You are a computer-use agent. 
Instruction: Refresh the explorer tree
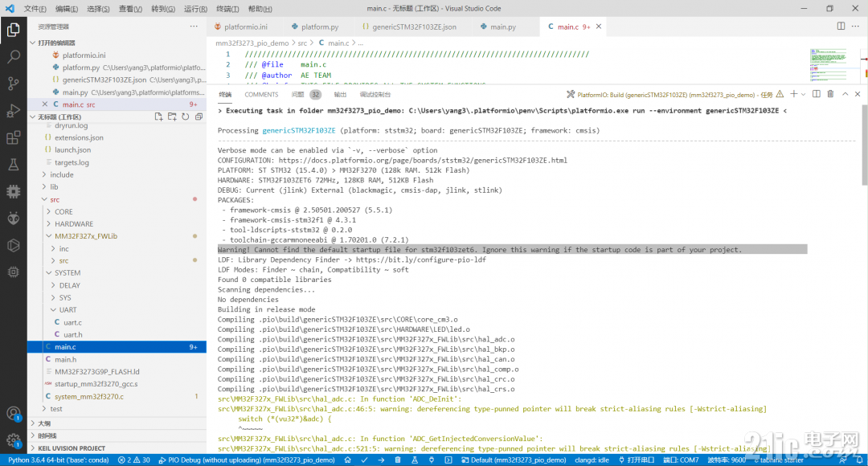(186, 117)
